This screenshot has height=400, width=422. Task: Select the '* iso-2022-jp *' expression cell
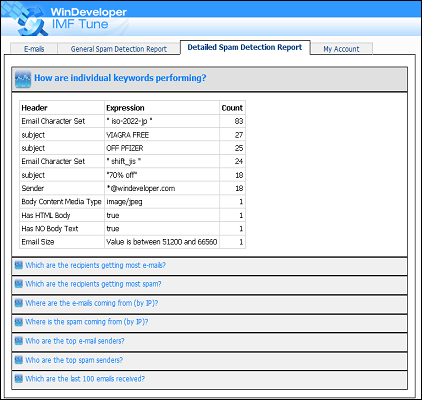pyautogui.click(x=162, y=121)
